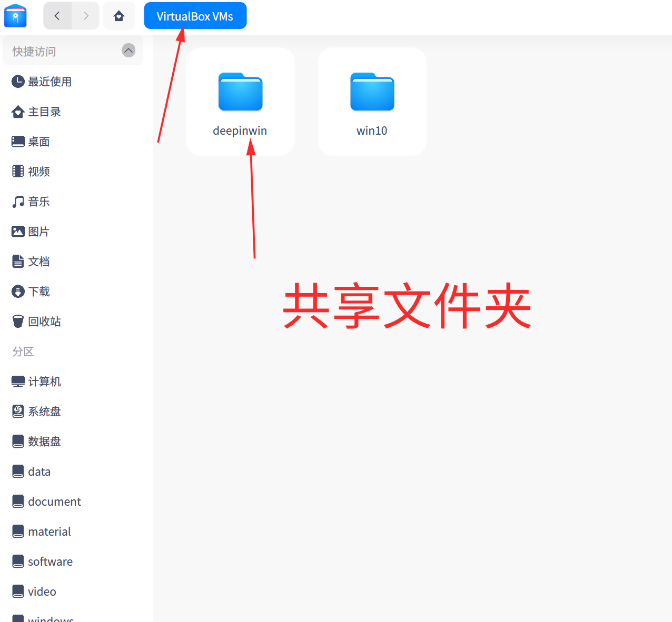Click the data partition drive icon

click(x=18, y=471)
